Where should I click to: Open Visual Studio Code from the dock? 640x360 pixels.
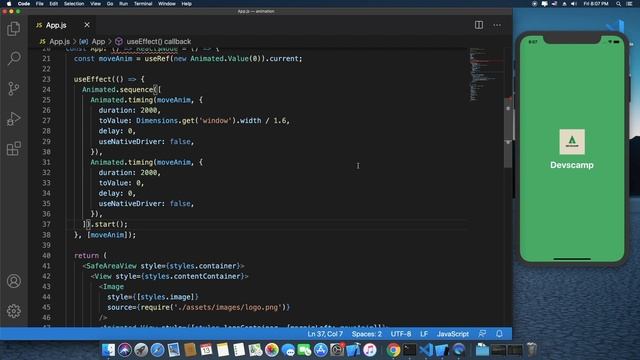[426, 350]
